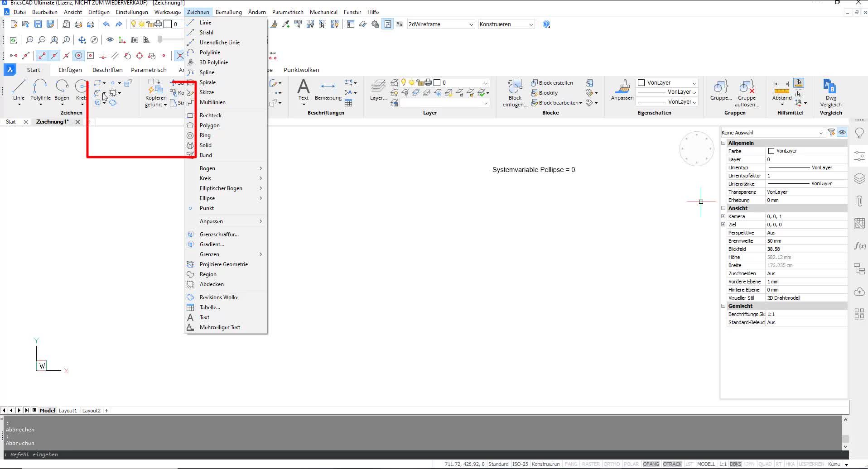Viewport: 868px width, 469px height.
Task: Click the Anpassen match properties icon
Action: [622, 90]
